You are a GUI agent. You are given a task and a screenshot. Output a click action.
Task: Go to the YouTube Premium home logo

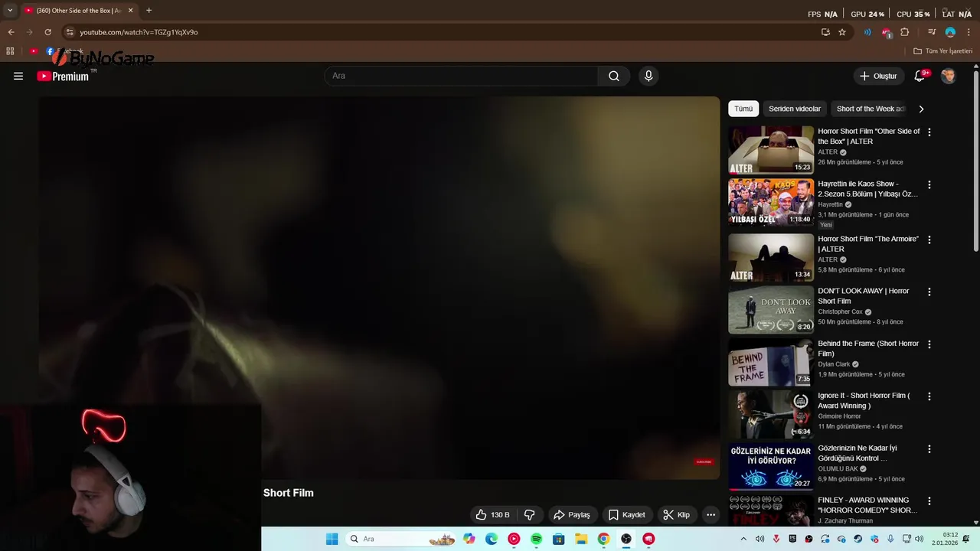[63, 76]
